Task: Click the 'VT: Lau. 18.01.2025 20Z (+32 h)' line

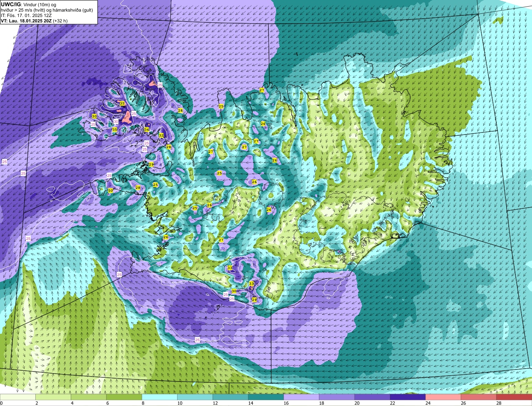Action: coord(34,21)
